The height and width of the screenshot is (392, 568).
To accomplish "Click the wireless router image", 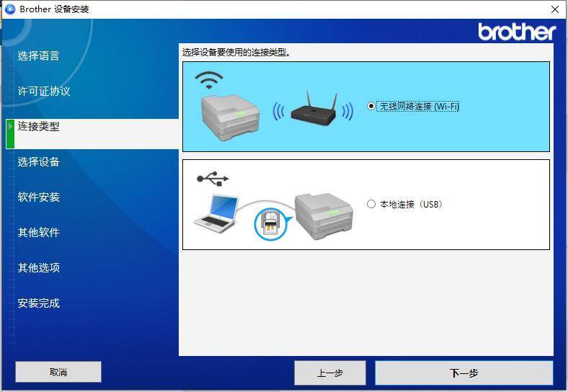I will 313,109.
